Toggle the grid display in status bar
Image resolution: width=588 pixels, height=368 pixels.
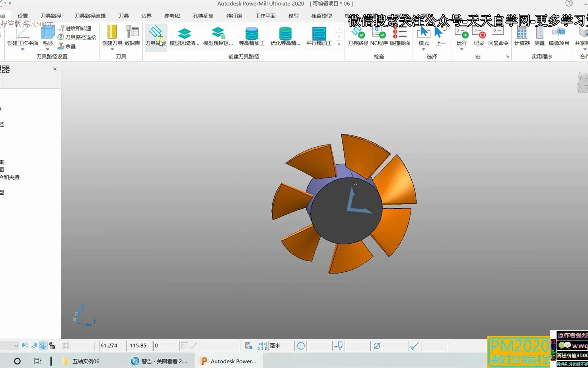66,346
